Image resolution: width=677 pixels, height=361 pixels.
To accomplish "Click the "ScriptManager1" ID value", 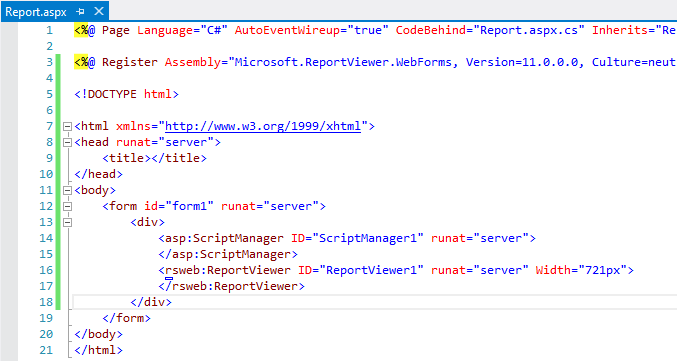I will pyautogui.click(x=368, y=238).
